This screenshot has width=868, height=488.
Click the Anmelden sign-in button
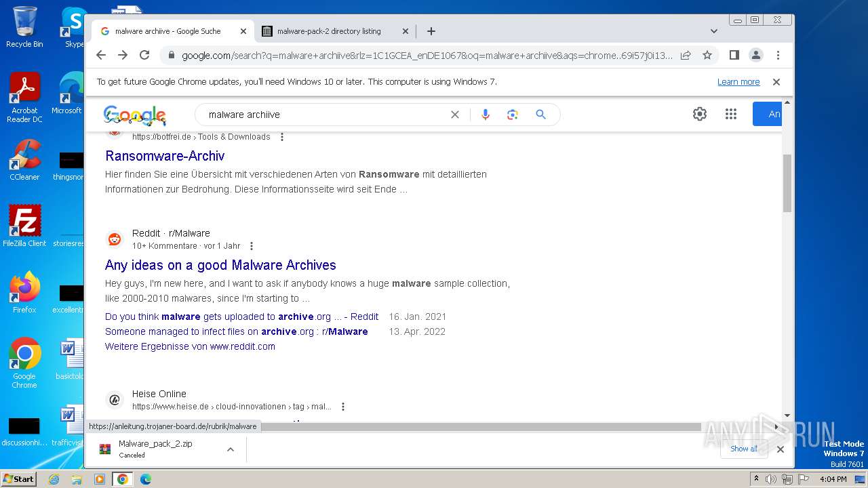pos(768,114)
